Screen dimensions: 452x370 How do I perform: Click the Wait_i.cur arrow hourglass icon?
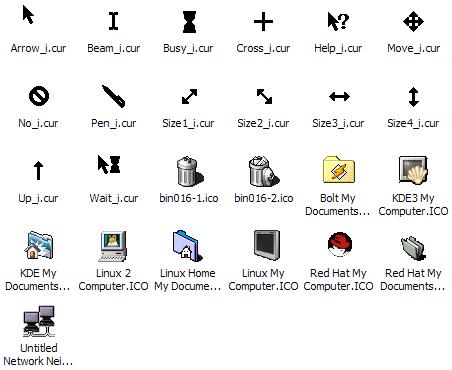(x=109, y=164)
